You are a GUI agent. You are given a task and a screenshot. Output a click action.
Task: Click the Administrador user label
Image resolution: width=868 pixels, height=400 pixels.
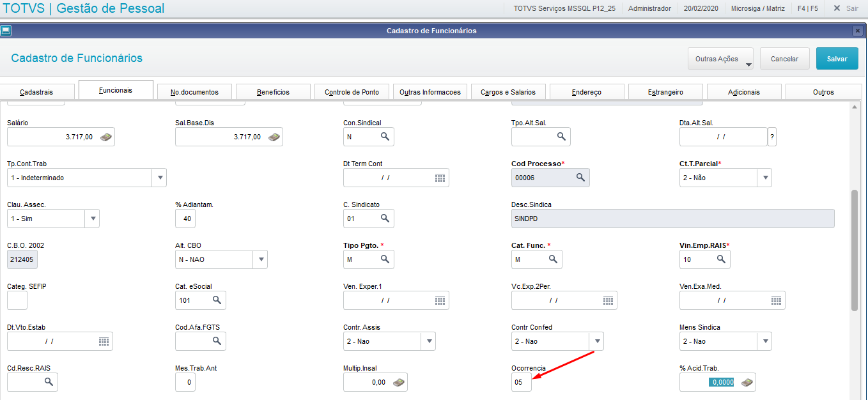649,8
